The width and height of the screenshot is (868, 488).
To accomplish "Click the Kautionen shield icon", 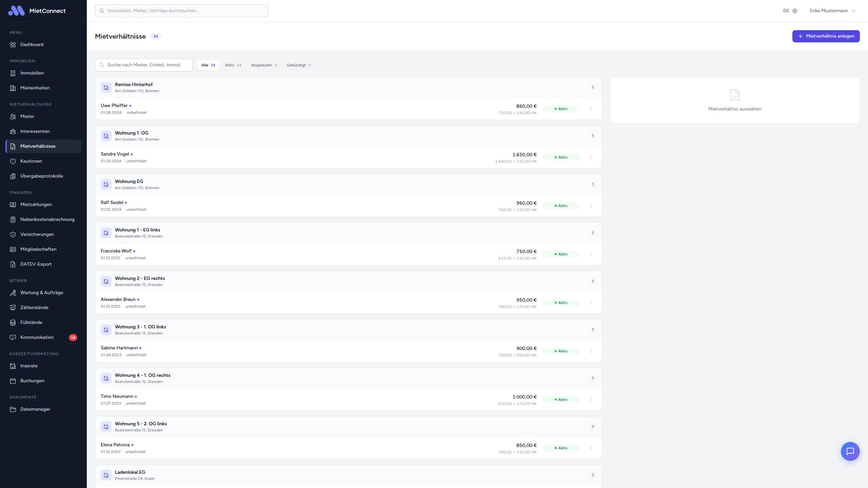I will [13, 161].
